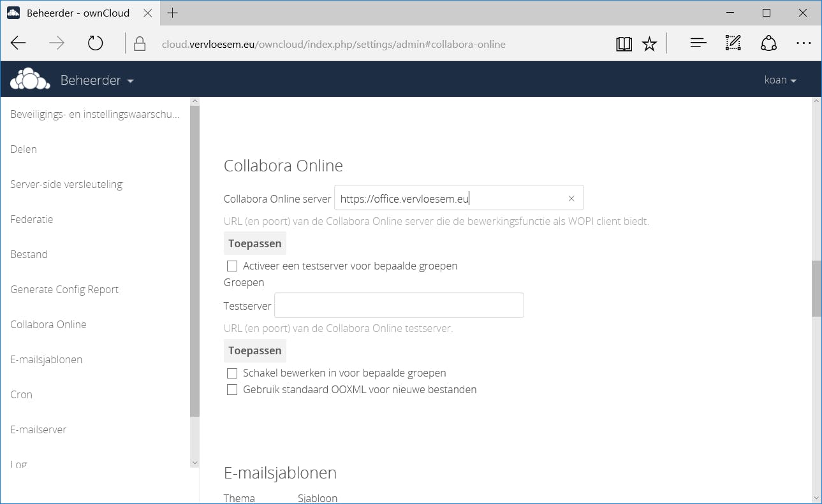Open the reading view book icon
Image resolution: width=822 pixels, height=504 pixels.
pyautogui.click(x=624, y=43)
